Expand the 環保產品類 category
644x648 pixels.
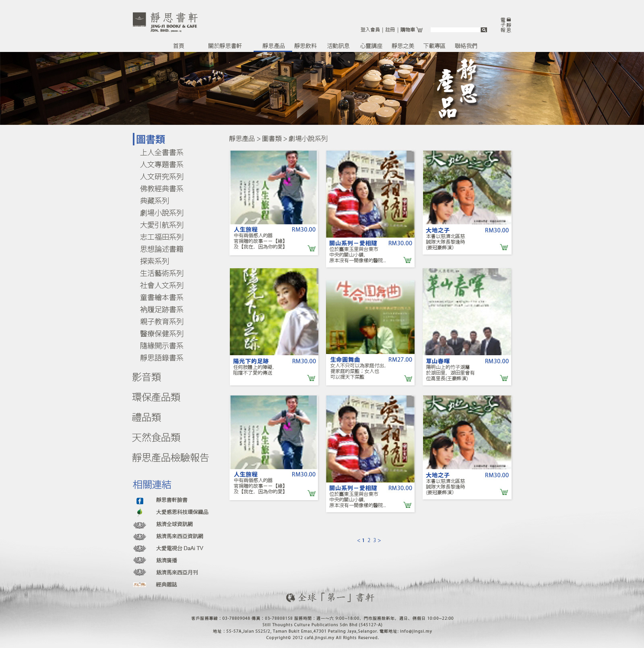156,397
